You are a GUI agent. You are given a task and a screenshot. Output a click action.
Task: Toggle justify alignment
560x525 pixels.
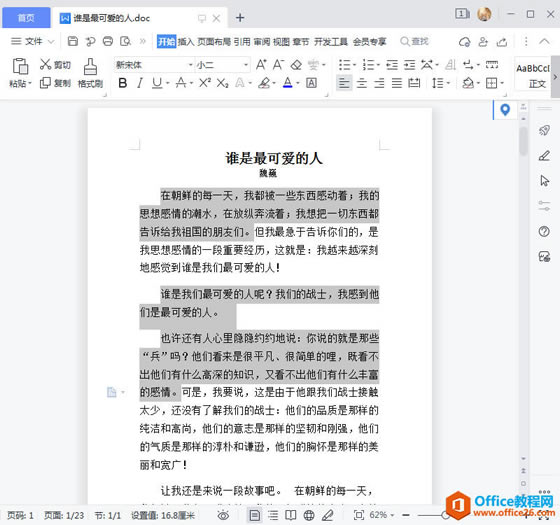point(397,83)
